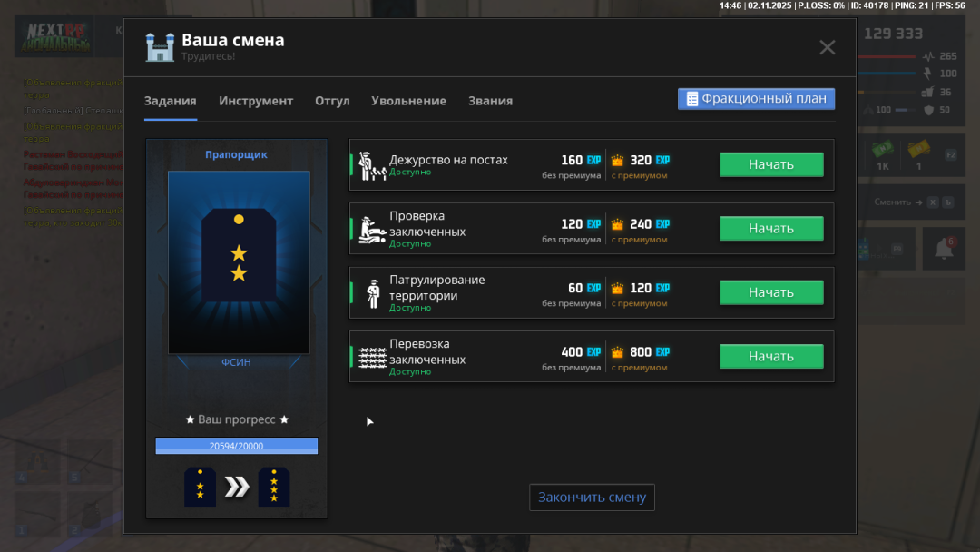Click the two-star current rank badge under progress

click(x=200, y=487)
